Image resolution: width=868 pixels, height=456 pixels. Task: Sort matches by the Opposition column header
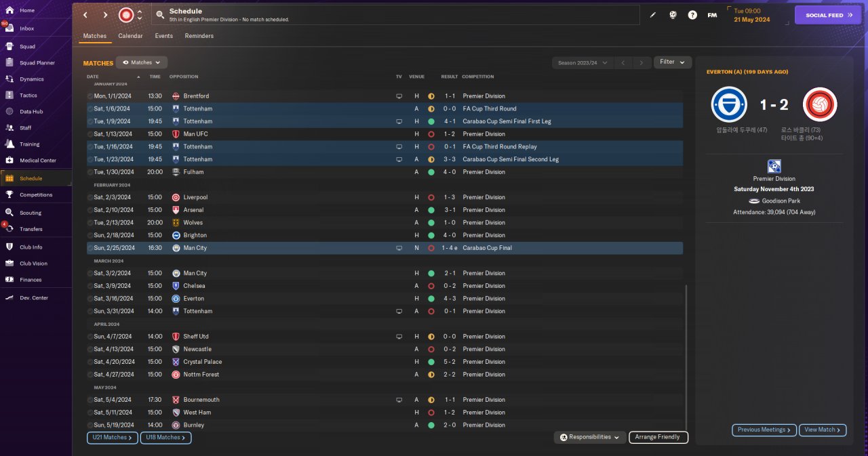[x=184, y=77]
